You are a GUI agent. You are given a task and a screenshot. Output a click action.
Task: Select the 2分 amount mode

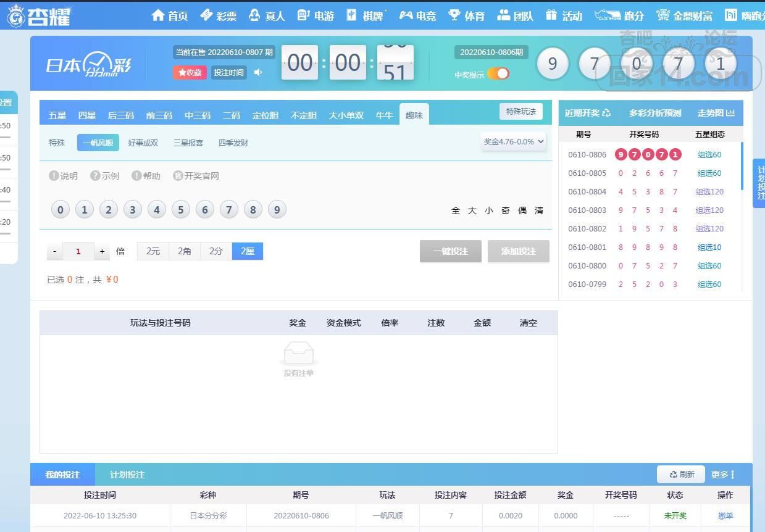point(215,251)
